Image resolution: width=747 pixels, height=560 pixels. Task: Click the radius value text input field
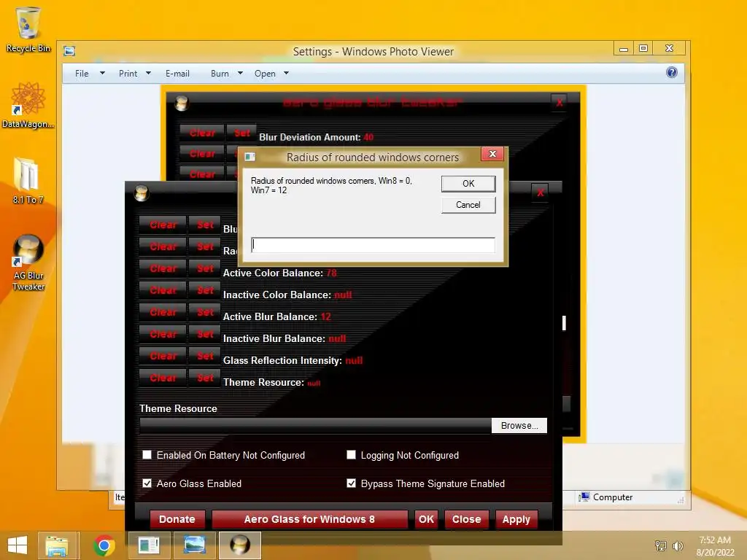(x=373, y=245)
